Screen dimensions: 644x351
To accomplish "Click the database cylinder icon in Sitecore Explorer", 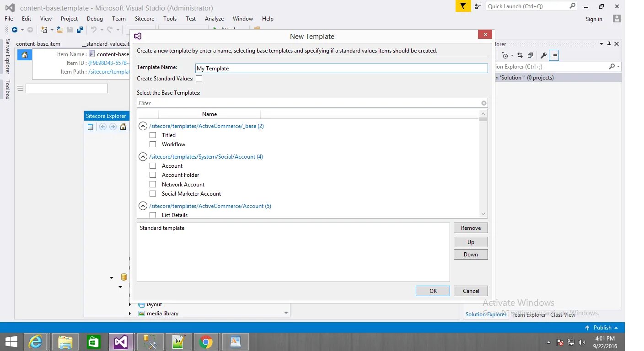I will [x=123, y=277].
